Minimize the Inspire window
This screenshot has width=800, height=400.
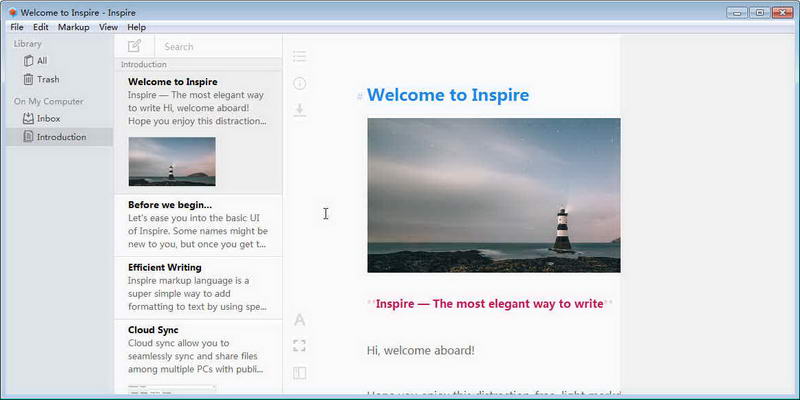[x=737, y=12]
